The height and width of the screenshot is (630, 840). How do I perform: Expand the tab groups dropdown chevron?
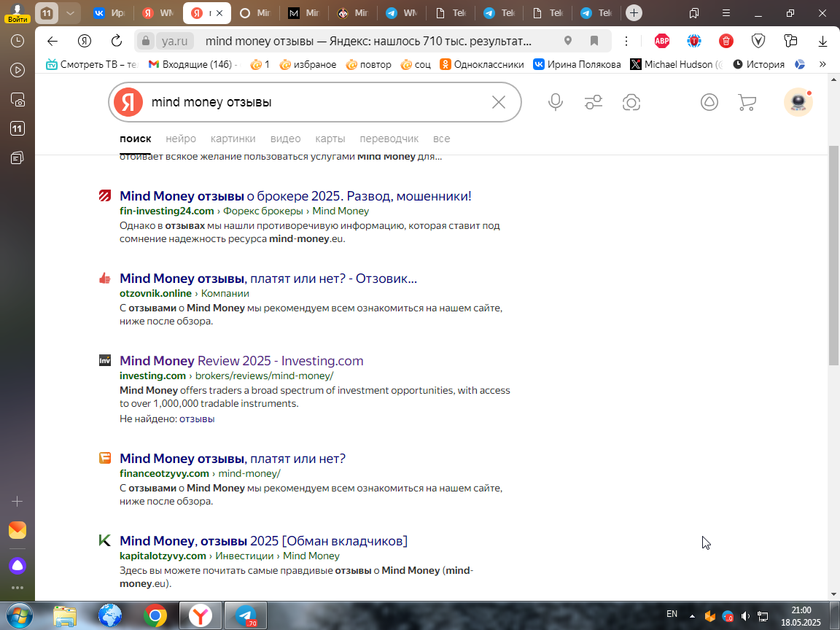[70, 13]
